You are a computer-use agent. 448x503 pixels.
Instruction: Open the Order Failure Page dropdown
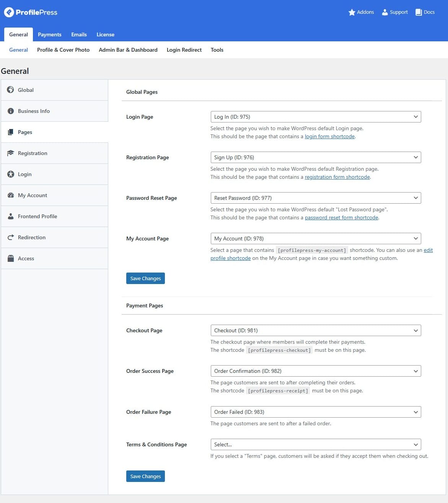tap(316, 412)
